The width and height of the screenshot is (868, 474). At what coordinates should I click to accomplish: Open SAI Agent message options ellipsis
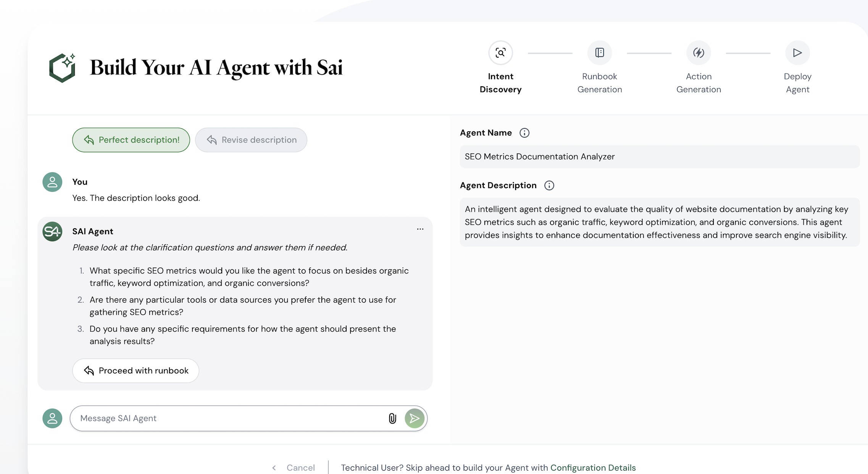420,229
